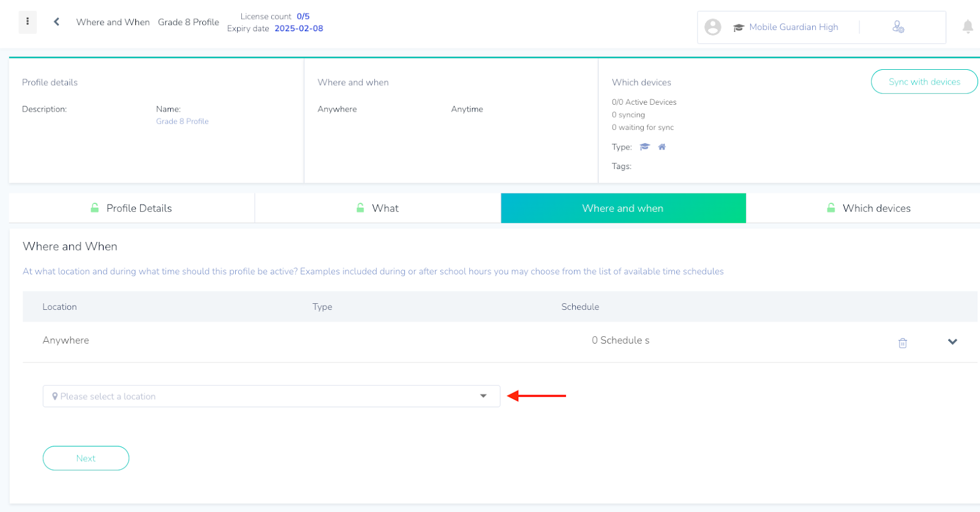
Task: Click the Schedule column header
Action: coord(580,307)
